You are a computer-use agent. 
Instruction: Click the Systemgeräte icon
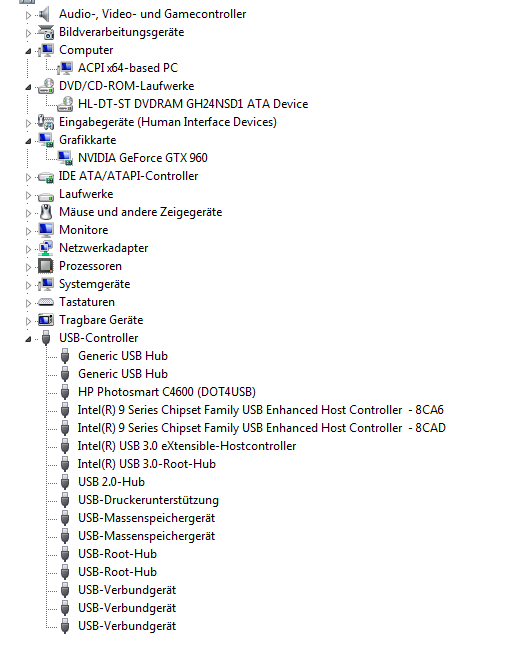tap(46, 284)
